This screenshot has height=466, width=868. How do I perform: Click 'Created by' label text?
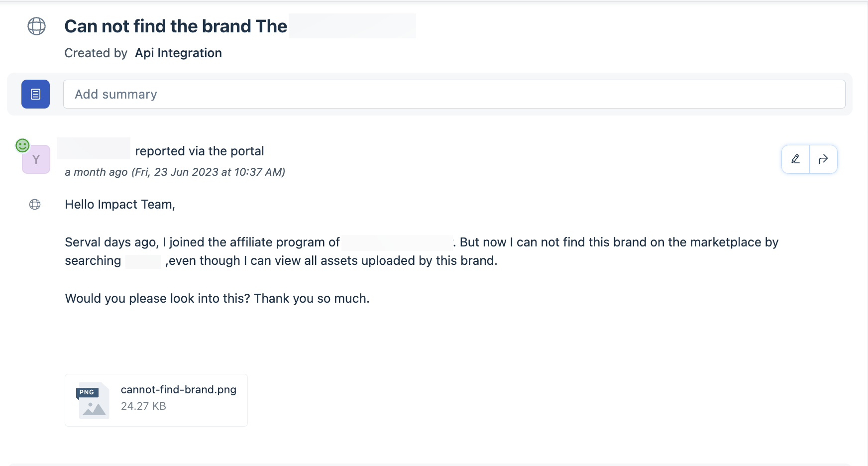(x=96, y=53)
